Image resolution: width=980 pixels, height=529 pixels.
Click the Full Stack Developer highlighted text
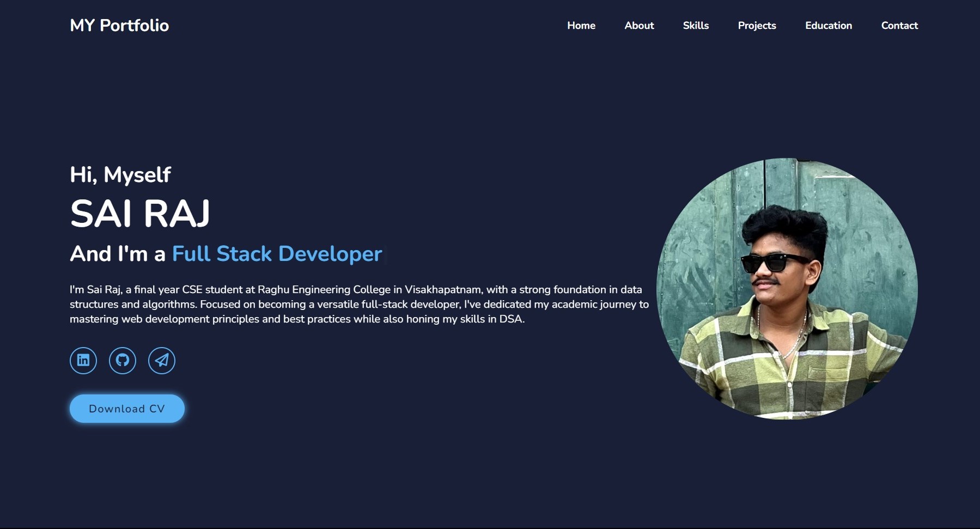click(x=276, y=253)
